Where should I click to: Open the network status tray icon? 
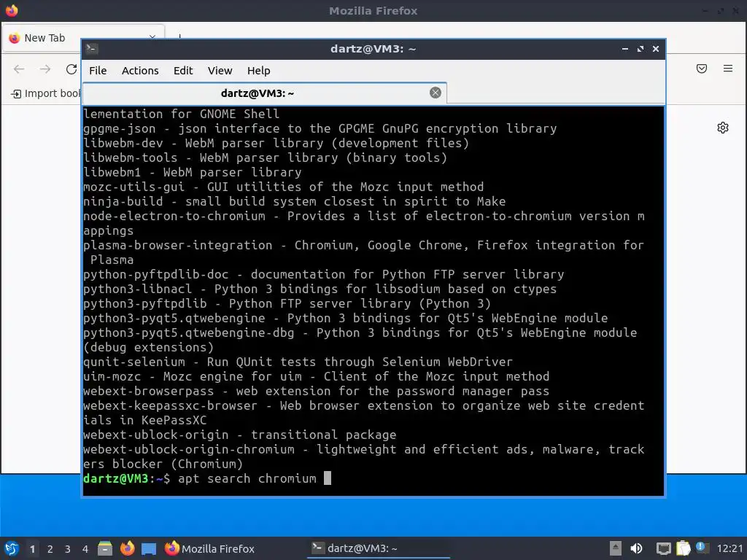[664, 548]
